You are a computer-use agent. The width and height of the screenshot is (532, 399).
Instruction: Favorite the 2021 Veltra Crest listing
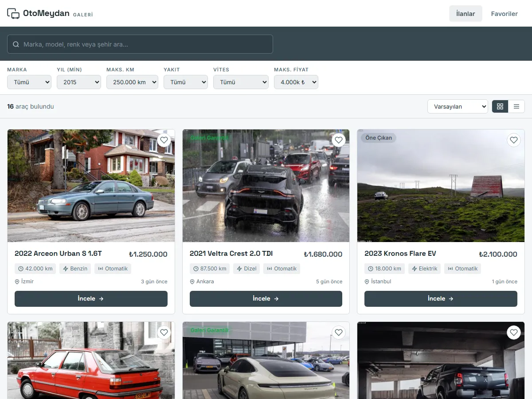[x=339, y=141]
